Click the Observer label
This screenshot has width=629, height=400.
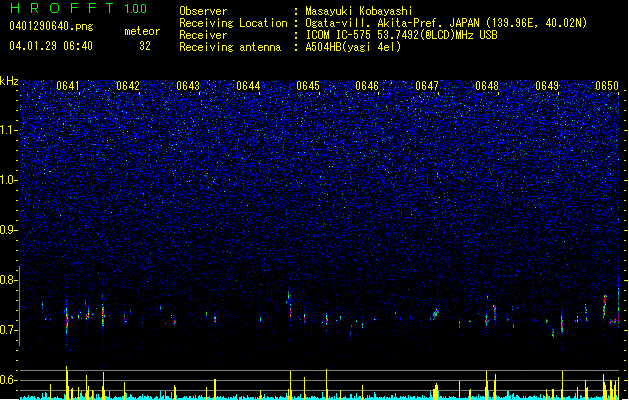point(203,11)
